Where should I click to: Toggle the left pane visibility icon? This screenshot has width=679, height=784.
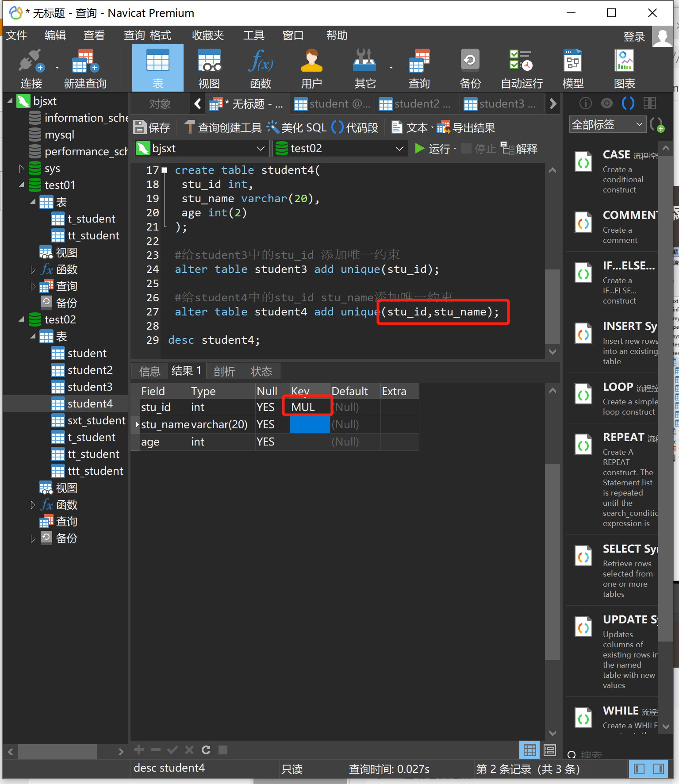point(639,769)
